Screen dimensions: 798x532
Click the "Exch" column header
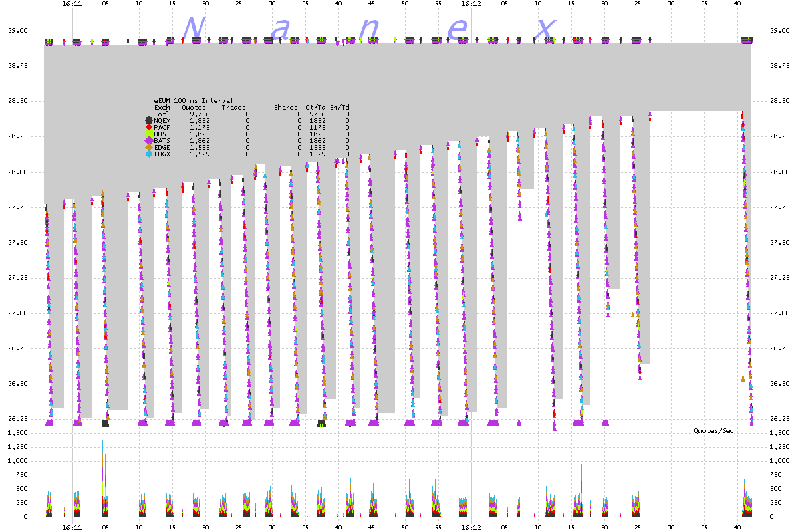click(162, 107)
